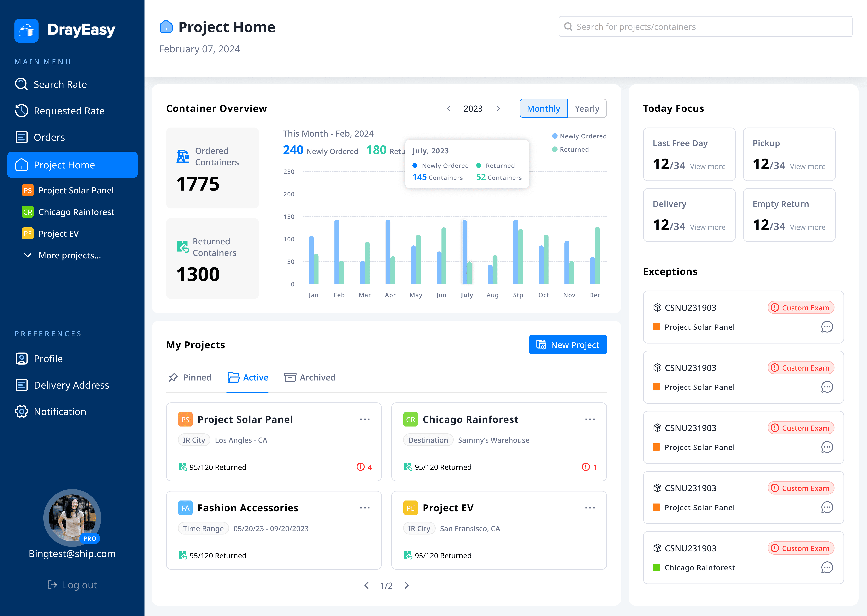This screenshot has width=867, height=616.
Task: Open Search Rate from sidebar
Action: pos(60,84)
